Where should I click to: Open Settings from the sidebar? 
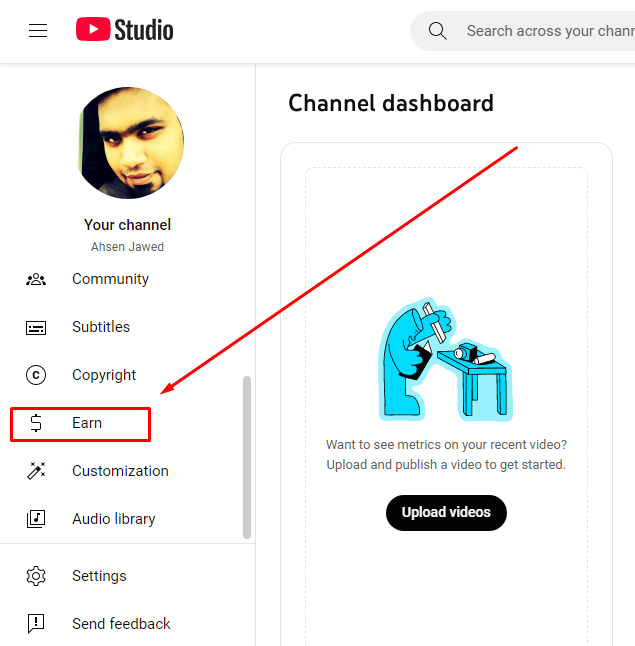99,576
